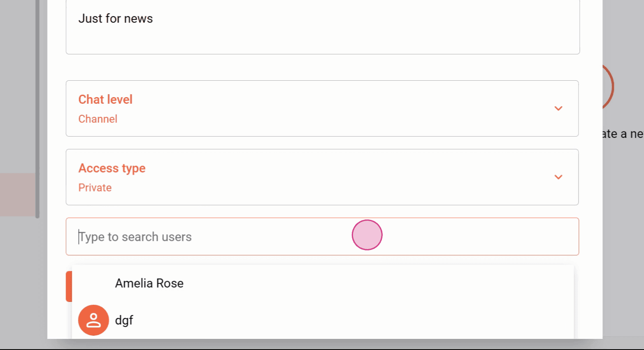This screenshot has width=644, height=350.
Task: Click the orange button behind the suggestions list
Action: tap(69, 286)
